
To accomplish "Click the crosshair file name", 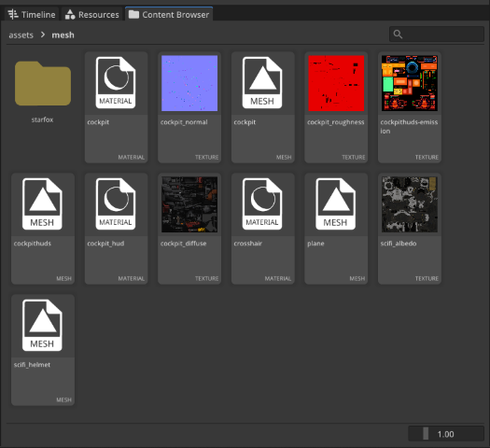I will point(248,244).
